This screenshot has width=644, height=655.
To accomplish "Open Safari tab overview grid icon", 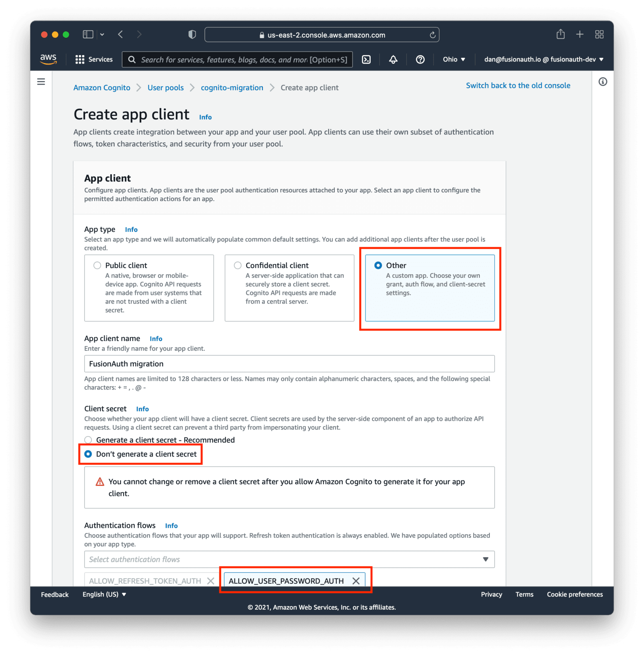I will tap(599, 34).
